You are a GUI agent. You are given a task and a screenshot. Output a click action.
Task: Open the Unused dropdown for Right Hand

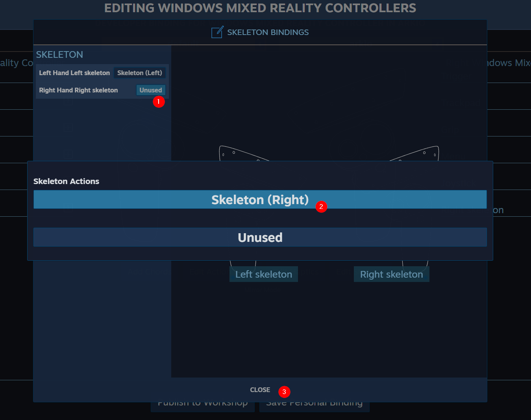(x=150, y=90)
